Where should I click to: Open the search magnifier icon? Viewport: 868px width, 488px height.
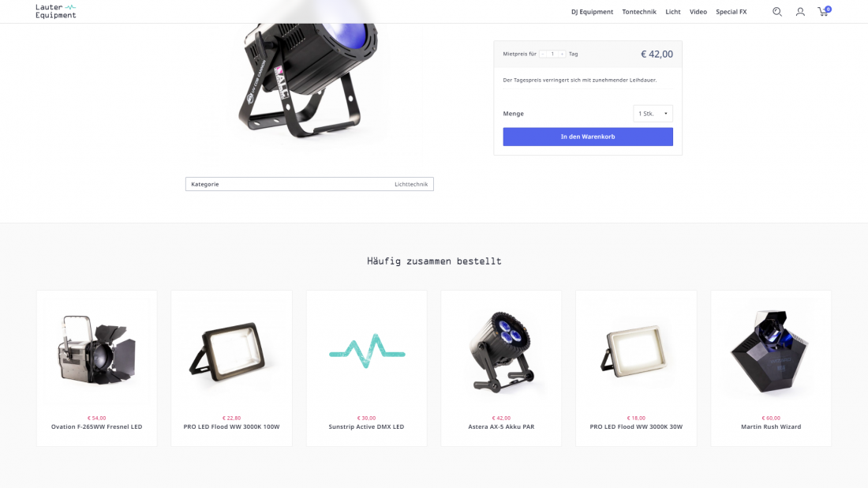click(777, 12)
